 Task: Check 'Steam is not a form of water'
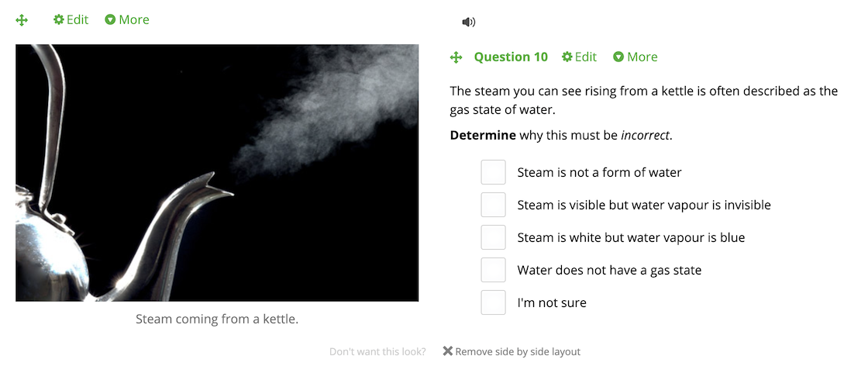pyautogui.click(x=493, y=172)
